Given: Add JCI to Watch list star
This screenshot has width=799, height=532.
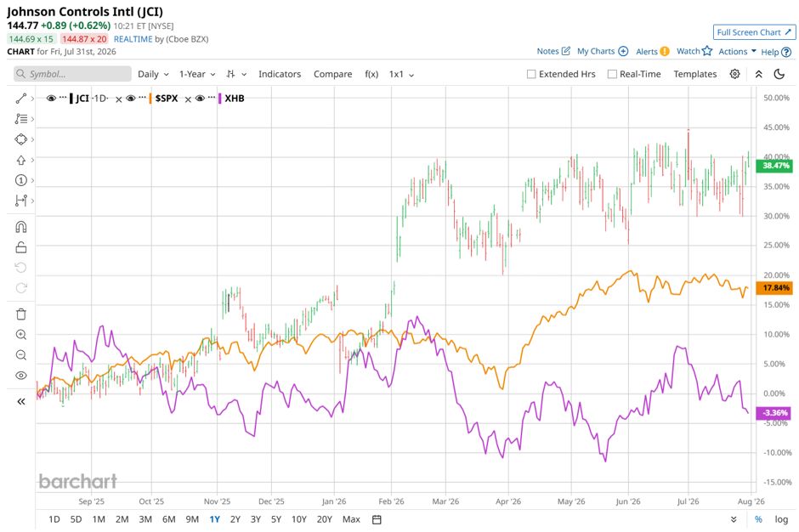Looking at the screenshot, I should (x=694, y=51).
